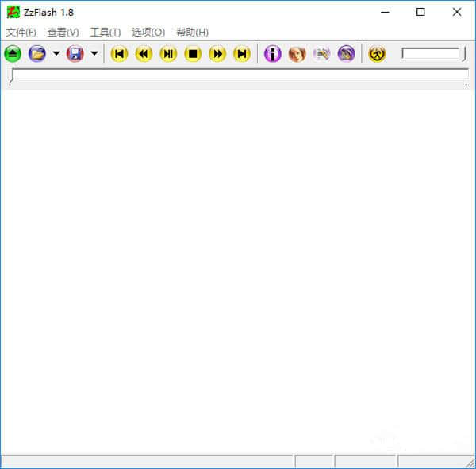Click the yellow running figure icon
The width and height of the screenshot is (476, 469).
point(377,54)
